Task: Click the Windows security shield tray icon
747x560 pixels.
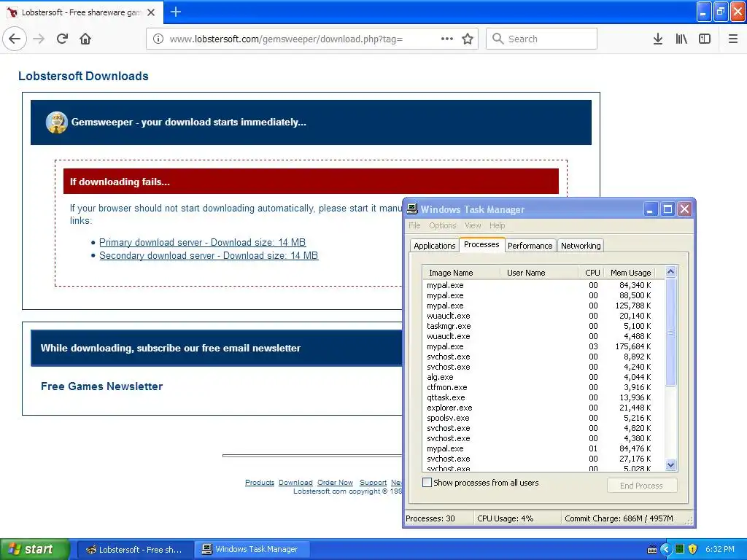Action: tap(693, 549)
